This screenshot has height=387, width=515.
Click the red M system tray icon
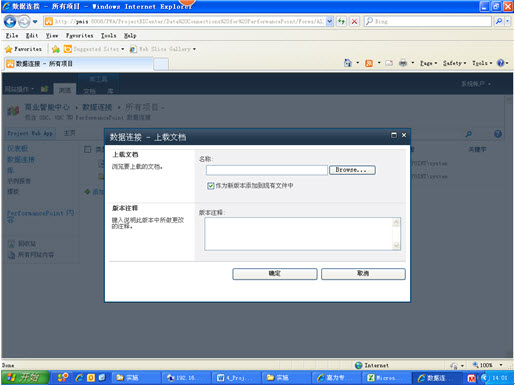[471, 378]
